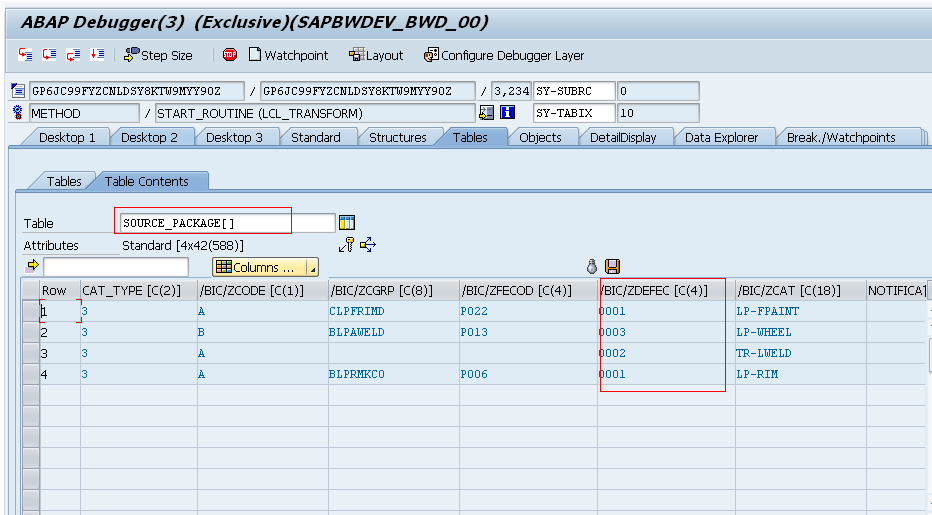
Task: Open the Layout option
Action: [376, 55]
